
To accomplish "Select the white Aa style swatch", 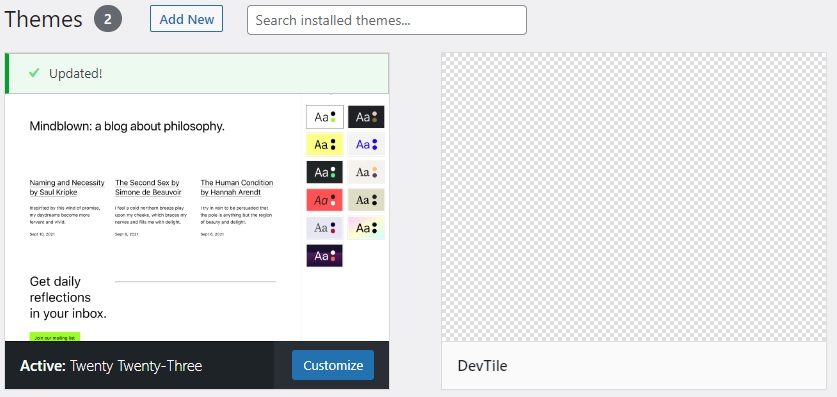I will (x=325, y=117).
